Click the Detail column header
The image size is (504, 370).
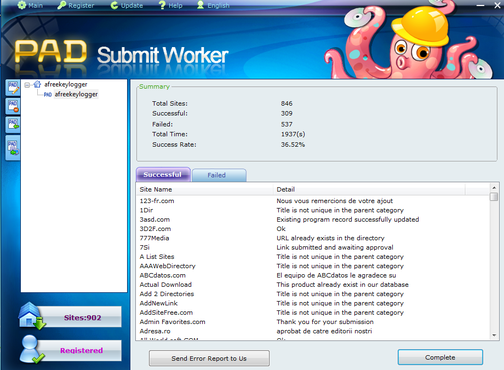369,189
